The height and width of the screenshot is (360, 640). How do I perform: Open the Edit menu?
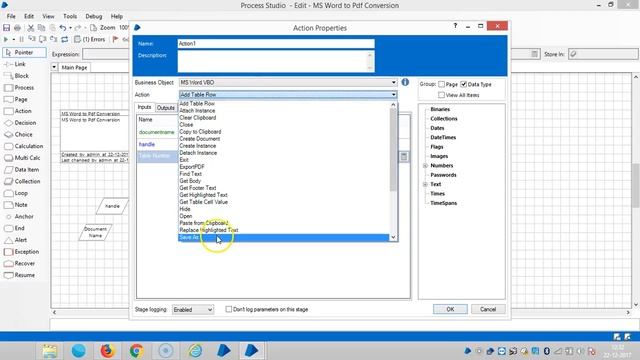pos(29,16)
